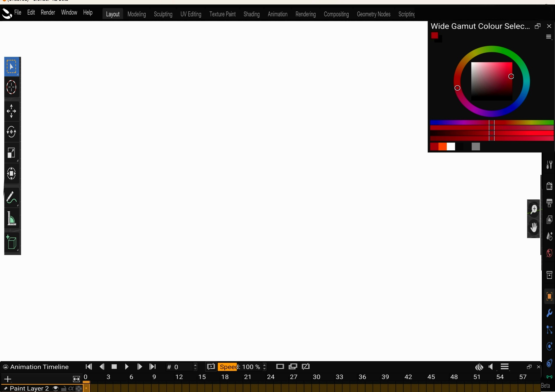Step to the previous frame
The image size is (555, 392).
tap(102, 367)
